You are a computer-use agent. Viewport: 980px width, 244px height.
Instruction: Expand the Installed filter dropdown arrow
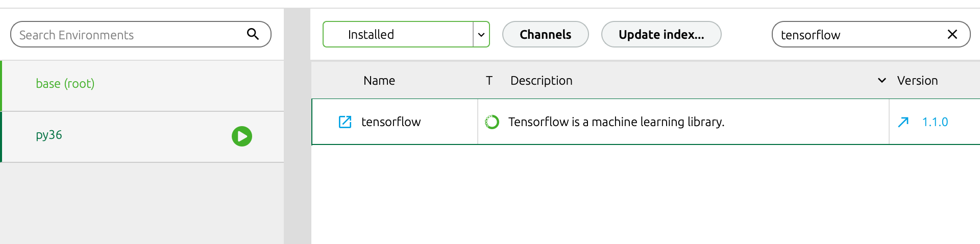[481, 35]
